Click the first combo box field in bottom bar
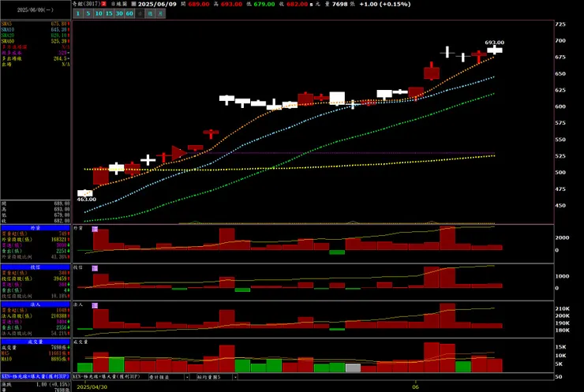Screen dimensions: 584x392 click(167, 377)
